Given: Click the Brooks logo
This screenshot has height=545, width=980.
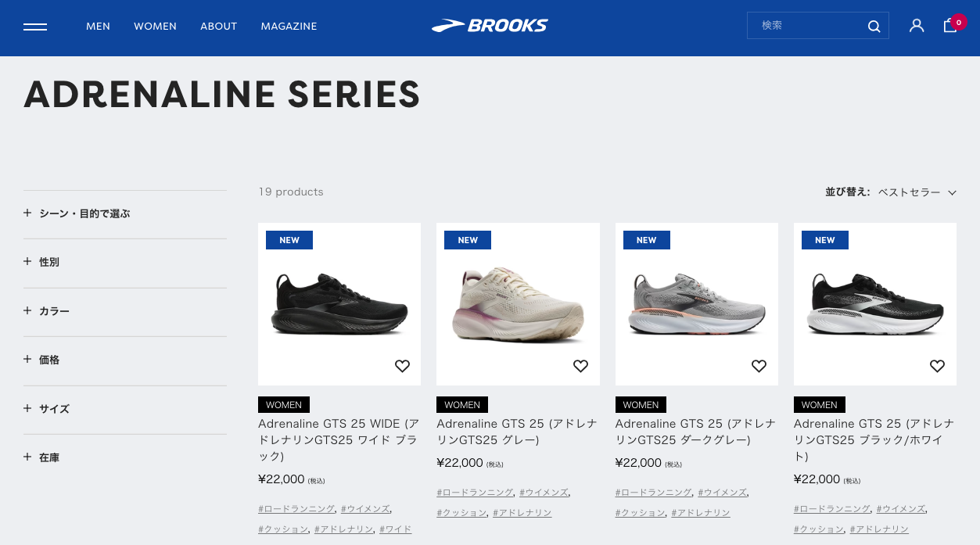Looking at the screenshot, I should [490, 26].
